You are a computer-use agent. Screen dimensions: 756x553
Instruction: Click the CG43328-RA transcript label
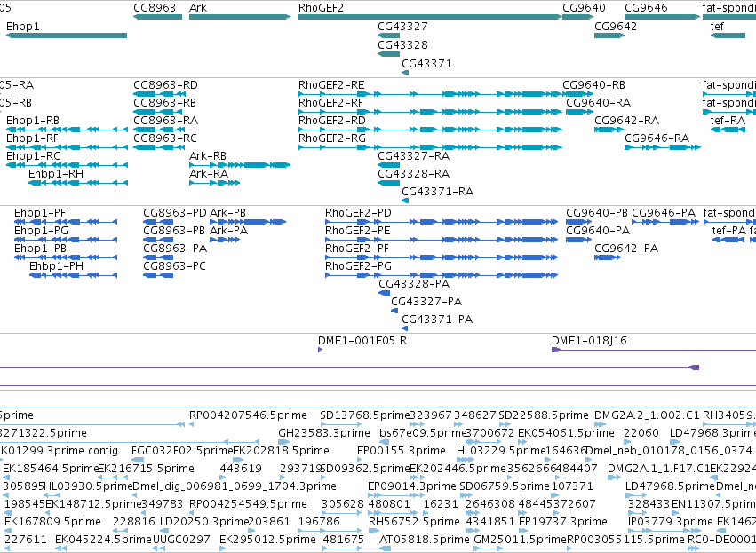click(413, 174)
